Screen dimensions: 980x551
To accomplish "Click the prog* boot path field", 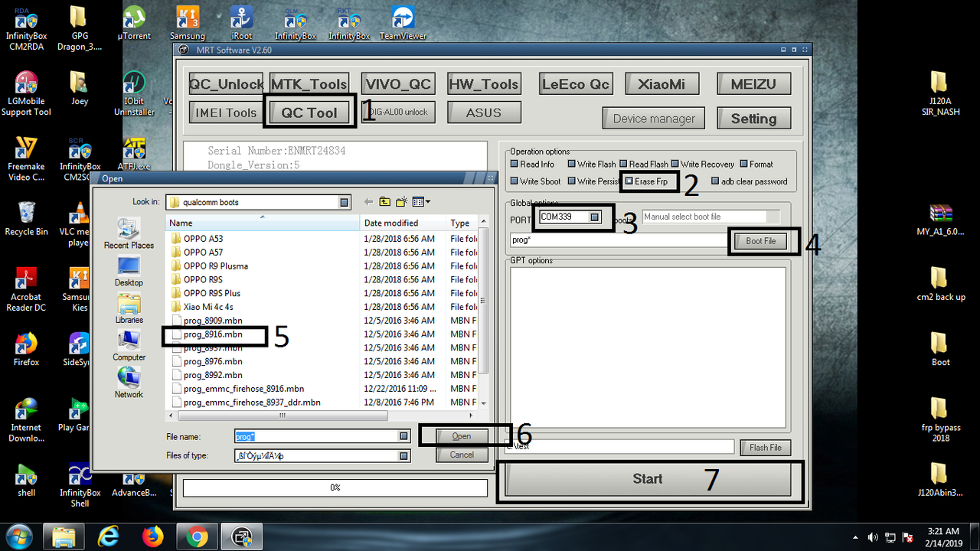I will pyautogui.click(x=618, y=240).
